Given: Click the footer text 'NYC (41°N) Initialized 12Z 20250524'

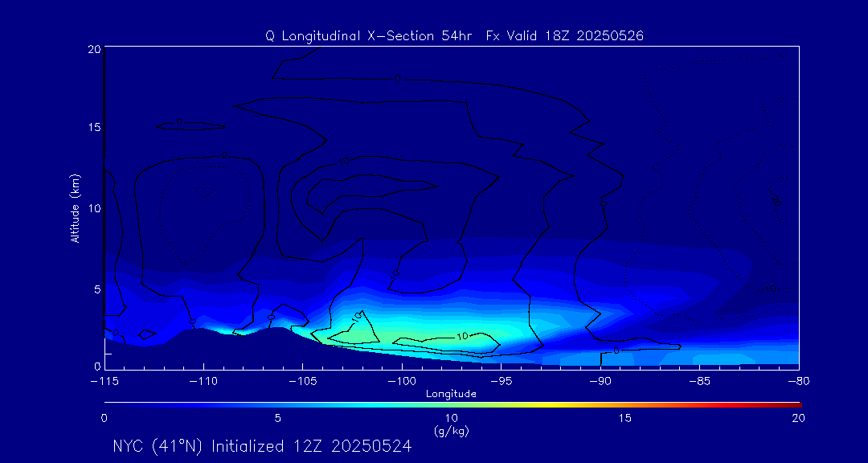Looking at the screenshot, I should point(262,446).
